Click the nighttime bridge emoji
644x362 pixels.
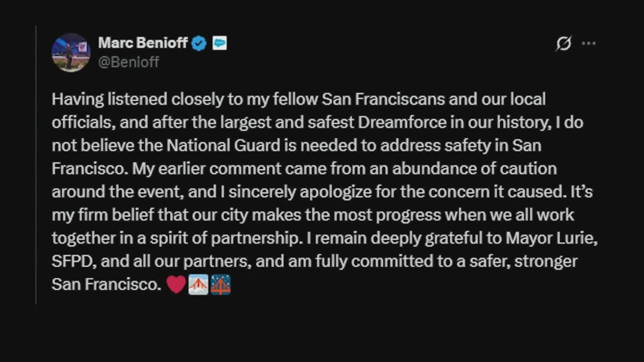pyautogui.click(x=221, y=285)
